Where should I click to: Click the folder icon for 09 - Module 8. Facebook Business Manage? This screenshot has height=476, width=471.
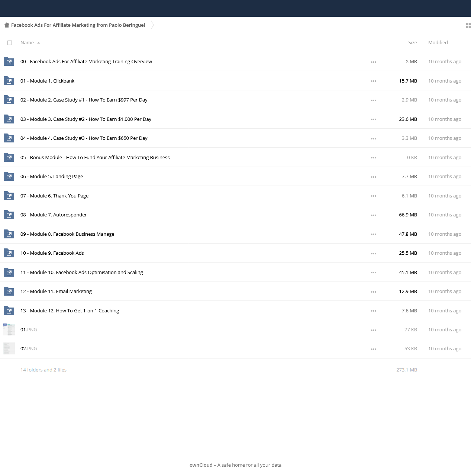(9, 234)
